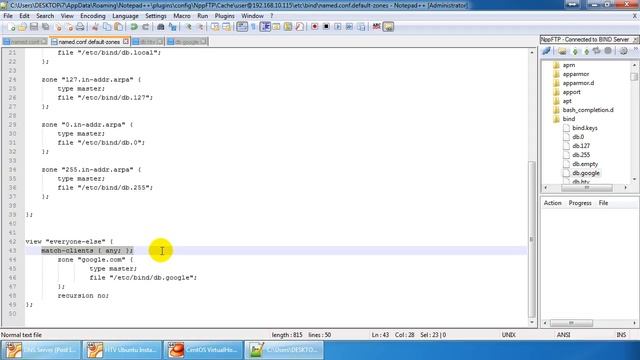This screenshot has width=640, height=360.
Task: Click the Print toolbar icon
Action: pos(80,27)
